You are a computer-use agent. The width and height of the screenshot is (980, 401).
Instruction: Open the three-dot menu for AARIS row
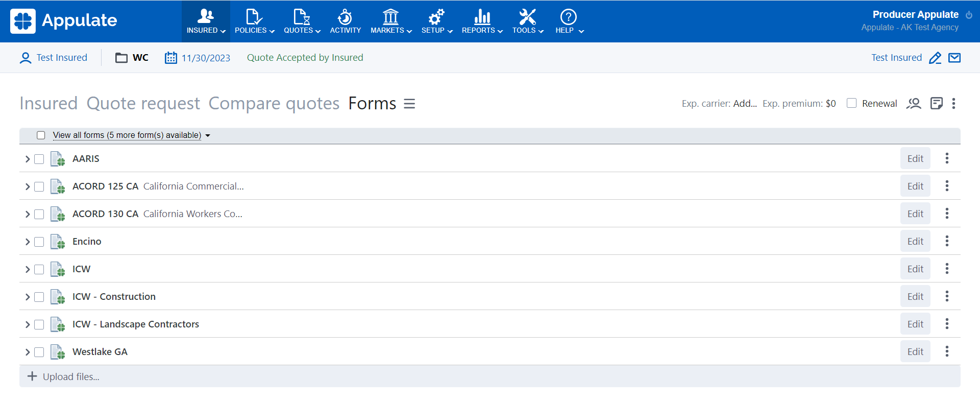coord(947,158)
